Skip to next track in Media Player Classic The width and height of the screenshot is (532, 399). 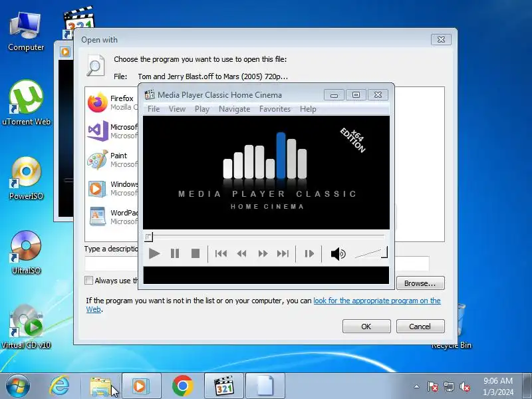(x=283, y=253)
